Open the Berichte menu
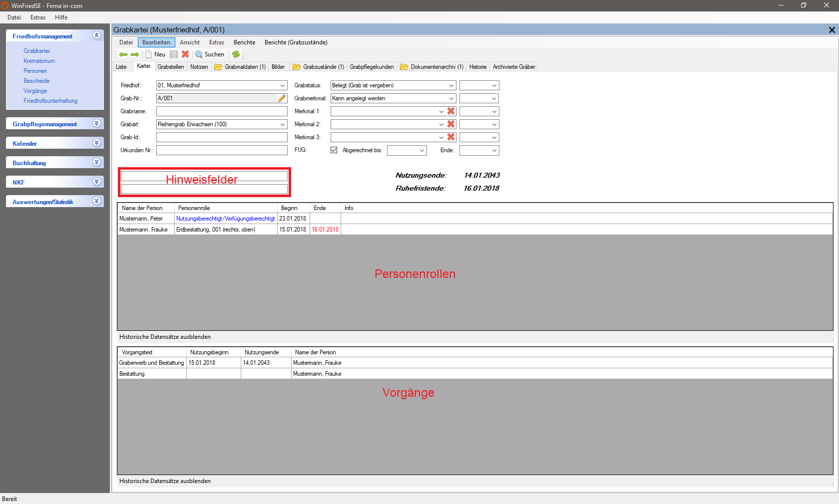This screenshot has height=504, width=839. tap(244, 42)
